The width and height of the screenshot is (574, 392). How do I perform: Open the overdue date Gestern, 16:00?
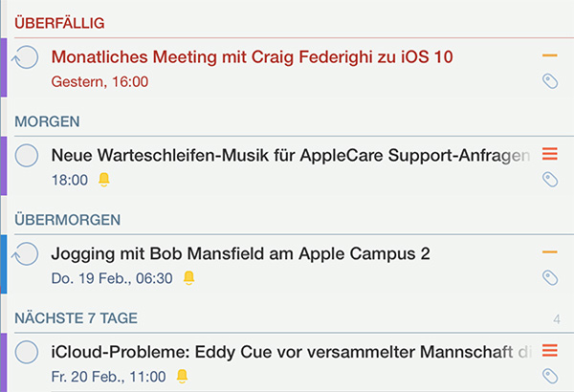tap(99, 81)
